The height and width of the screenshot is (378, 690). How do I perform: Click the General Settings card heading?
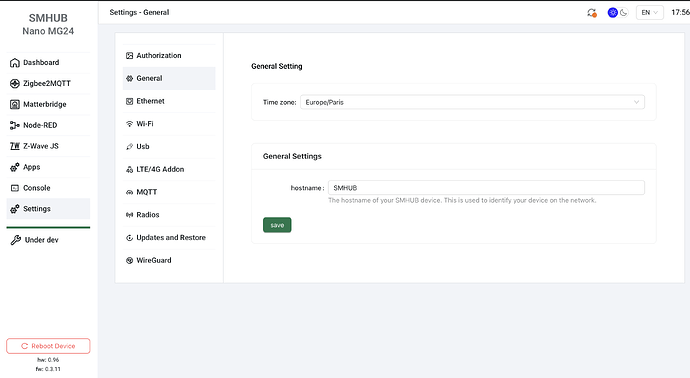292,156
